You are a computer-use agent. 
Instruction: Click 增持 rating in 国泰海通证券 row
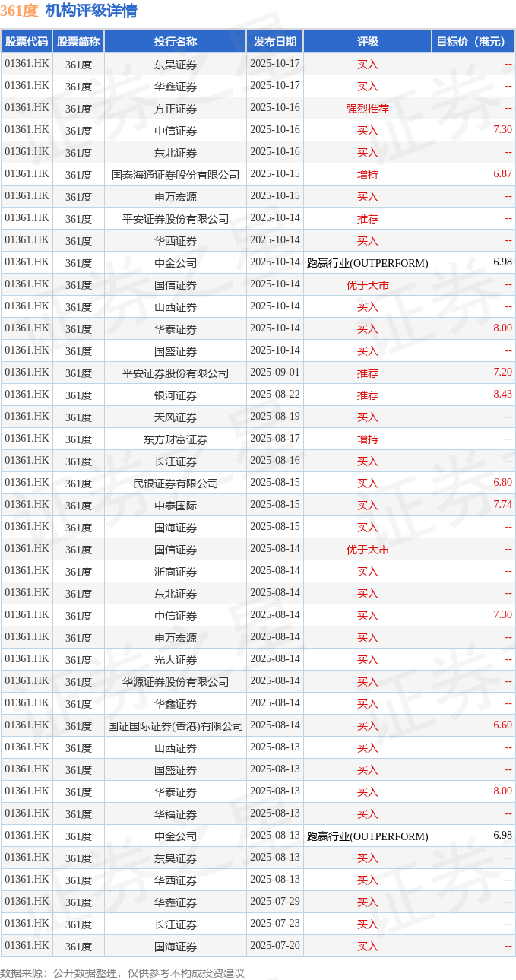pyautogui.click(x=368, y=175)
